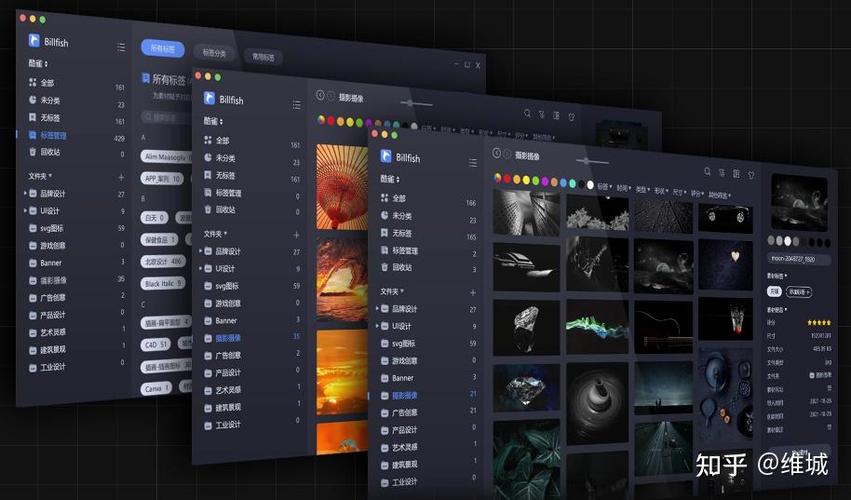Filter by purple color in front window

[x=544, y=181]
